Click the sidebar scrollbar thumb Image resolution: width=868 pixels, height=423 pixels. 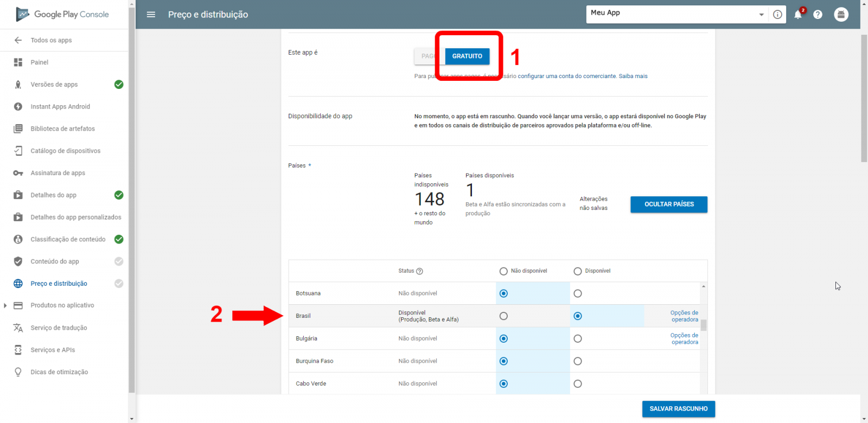pos(131,200)
